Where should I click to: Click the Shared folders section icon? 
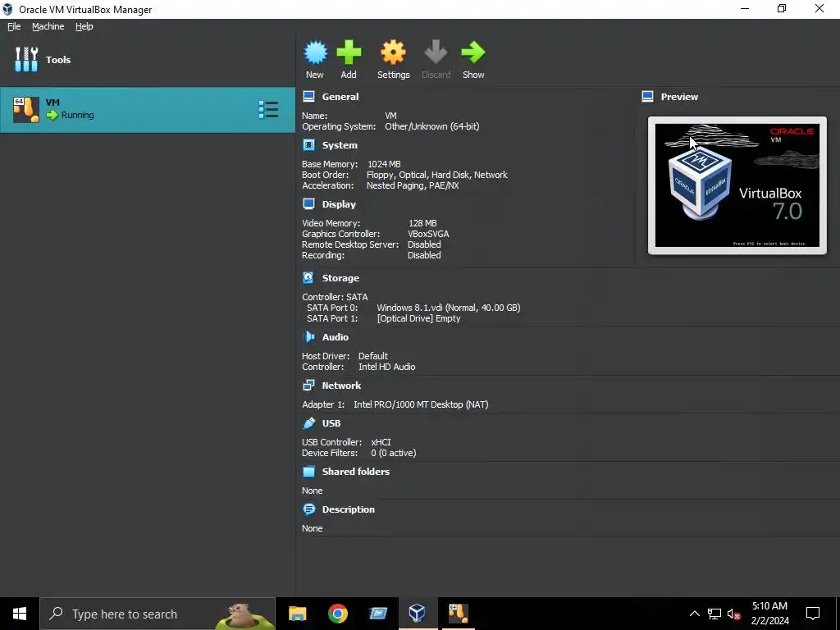coord(308,472)
